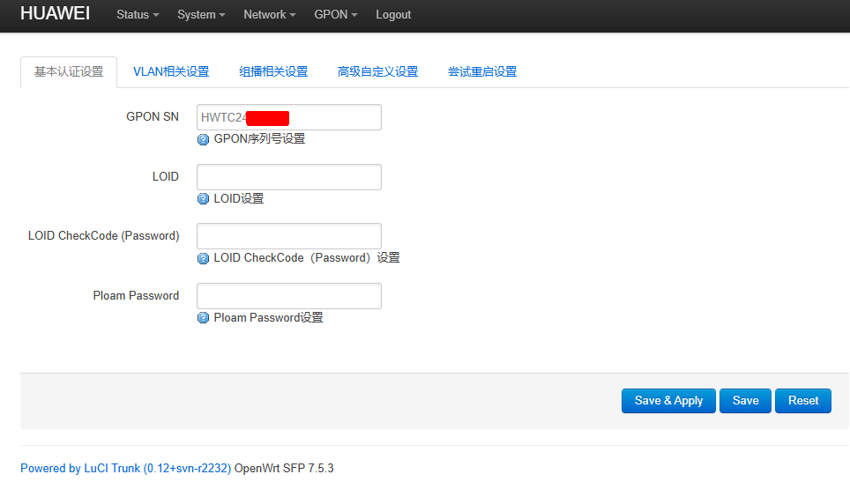Image resolution: width=850 pixels, height=504 pixels.
Task: Click the Save & Apply button
Action: pos(668,401)
